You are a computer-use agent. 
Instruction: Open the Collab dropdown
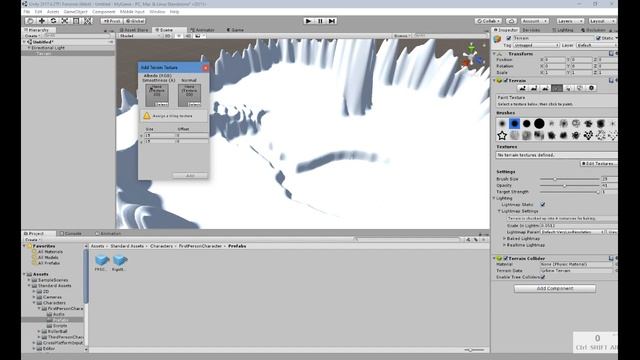click(488, 21)
